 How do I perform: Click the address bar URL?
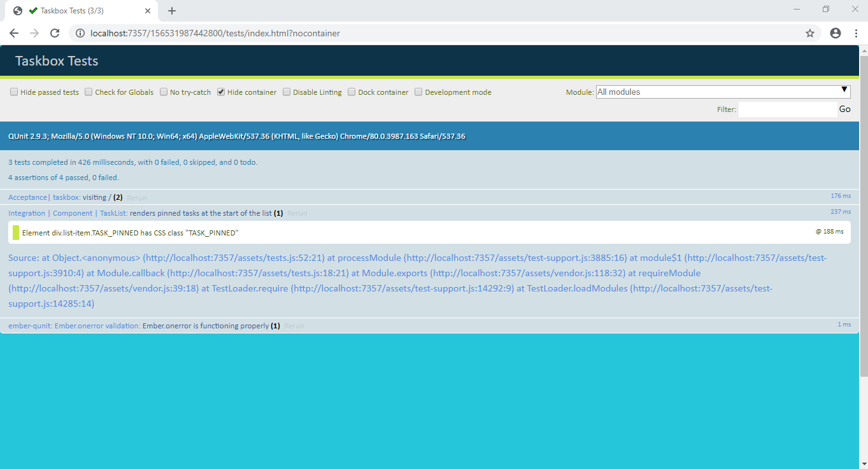pyautogui.click(x=215, y=33)
